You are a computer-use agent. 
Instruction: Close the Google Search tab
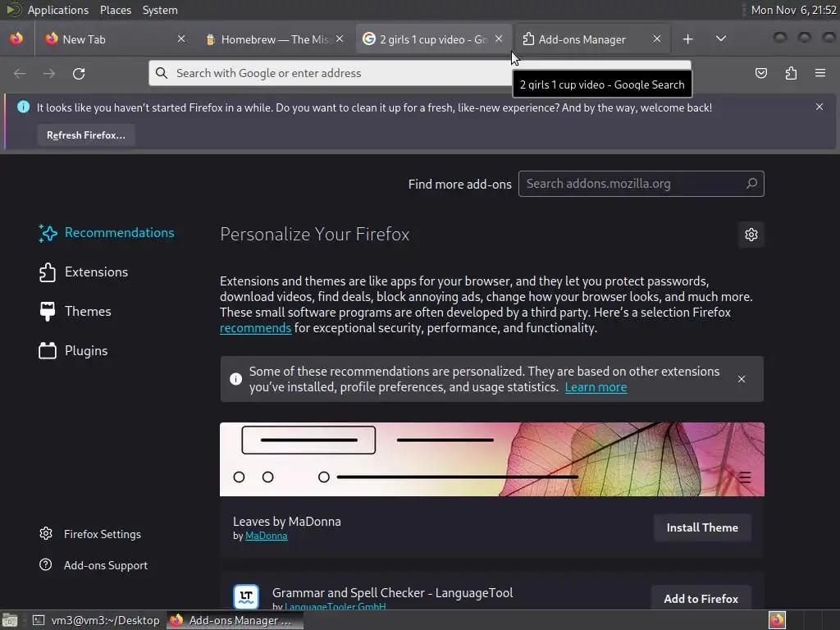499,39
